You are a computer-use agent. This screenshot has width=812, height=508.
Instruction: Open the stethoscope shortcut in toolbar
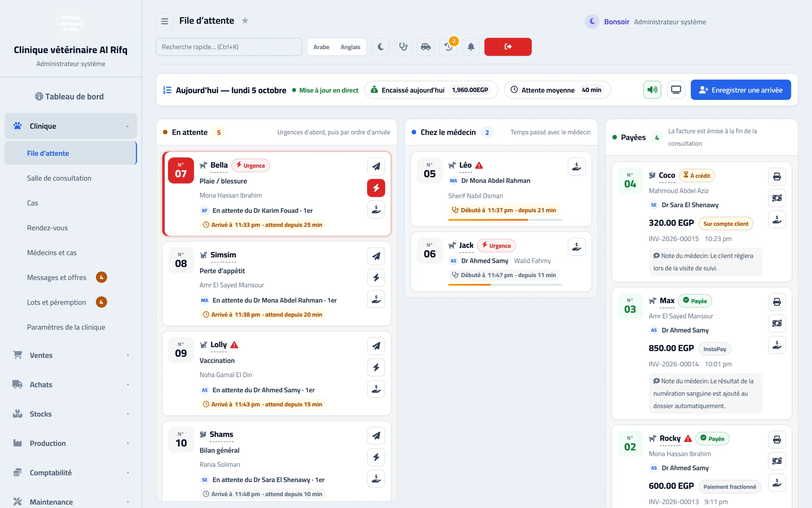[x=403, y=47]
